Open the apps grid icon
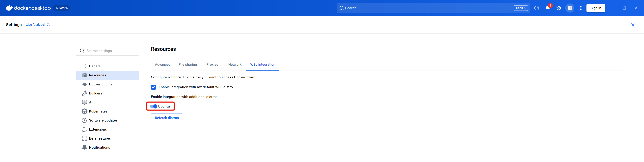Viewport: 644px width, 162px height. point(580,8)
